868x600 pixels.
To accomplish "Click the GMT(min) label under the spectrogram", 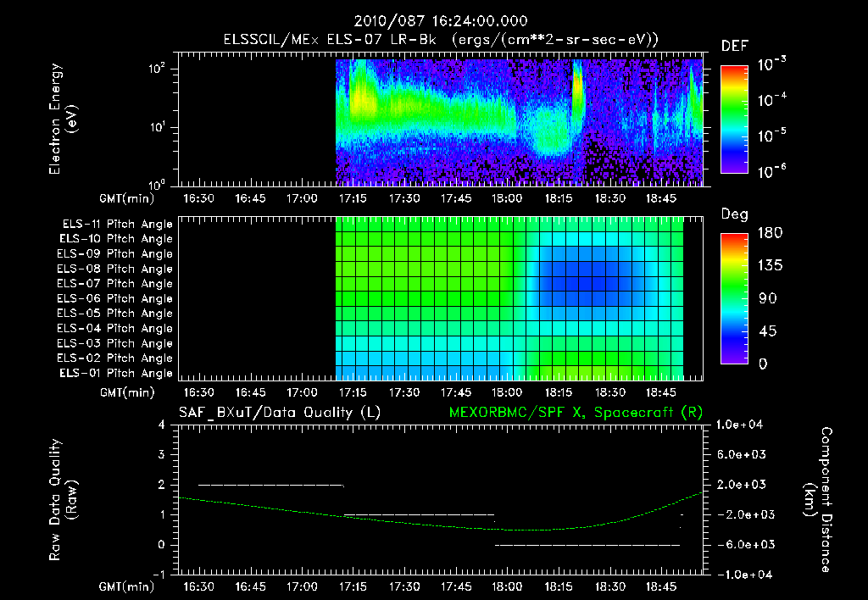I will pos(127,198).
